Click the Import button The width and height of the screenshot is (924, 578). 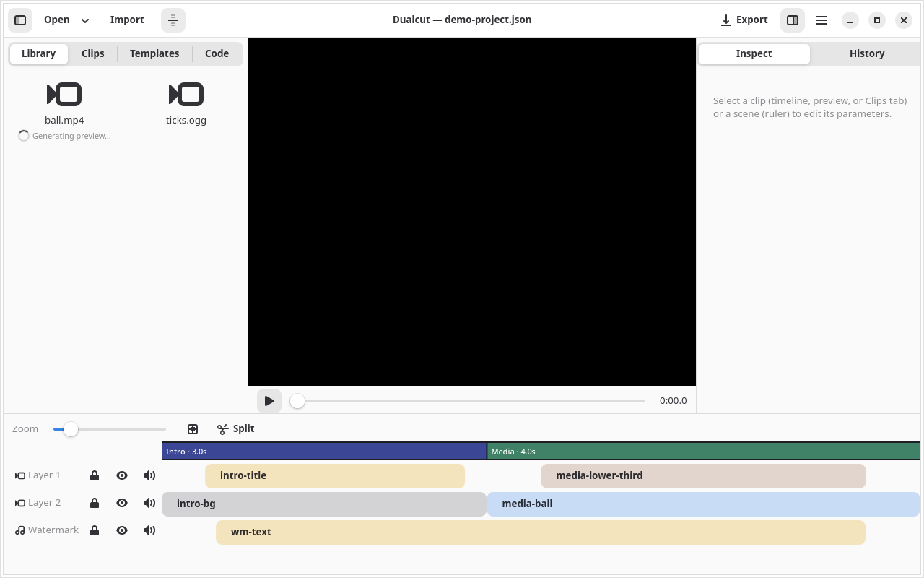[127, 20]
